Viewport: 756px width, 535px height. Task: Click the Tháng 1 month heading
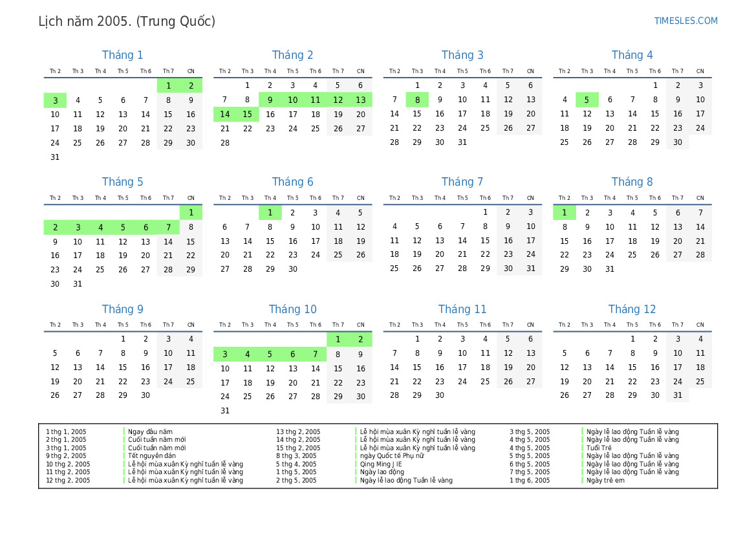123,55
